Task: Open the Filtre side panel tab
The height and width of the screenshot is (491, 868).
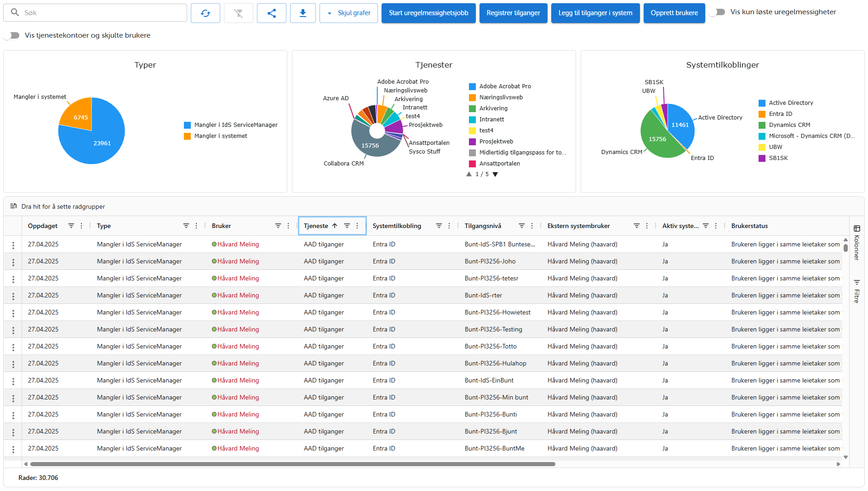Action: (857, 291)
